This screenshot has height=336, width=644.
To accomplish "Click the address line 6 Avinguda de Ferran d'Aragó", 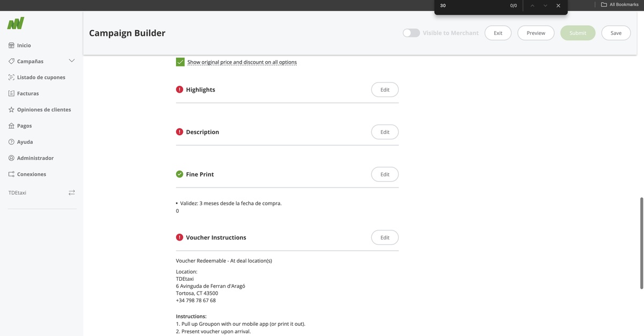I will click(x=210, y=286).
